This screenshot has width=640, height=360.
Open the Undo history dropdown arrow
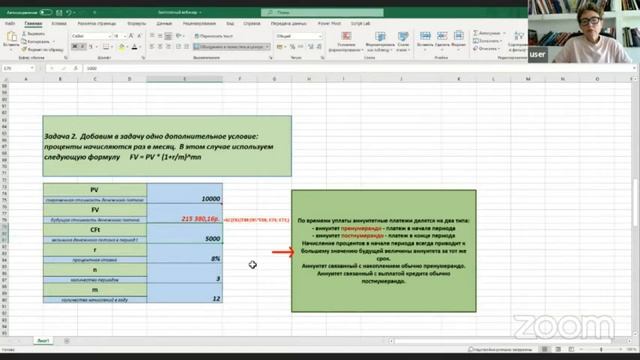pos(74,13)
